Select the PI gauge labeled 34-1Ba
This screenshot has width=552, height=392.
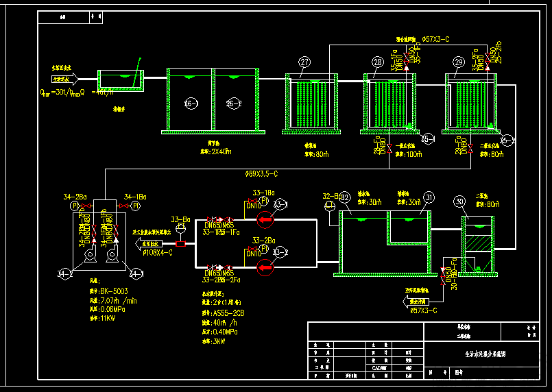pos(136,206)
